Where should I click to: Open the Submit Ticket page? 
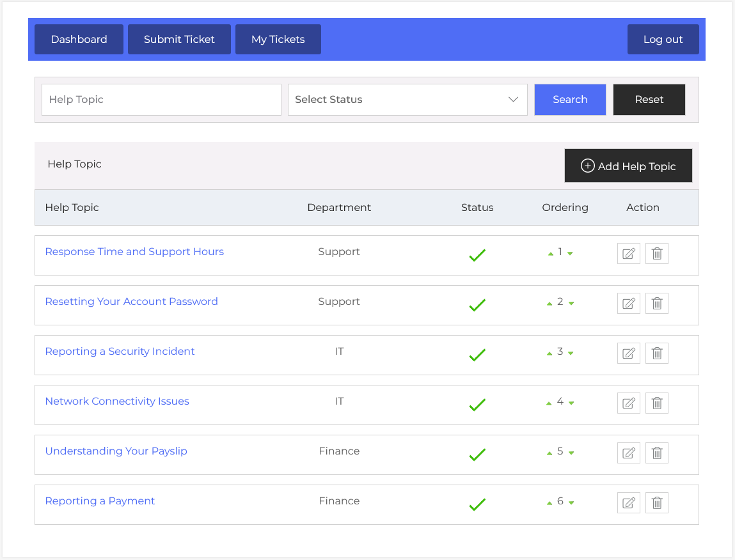point(179,40)
